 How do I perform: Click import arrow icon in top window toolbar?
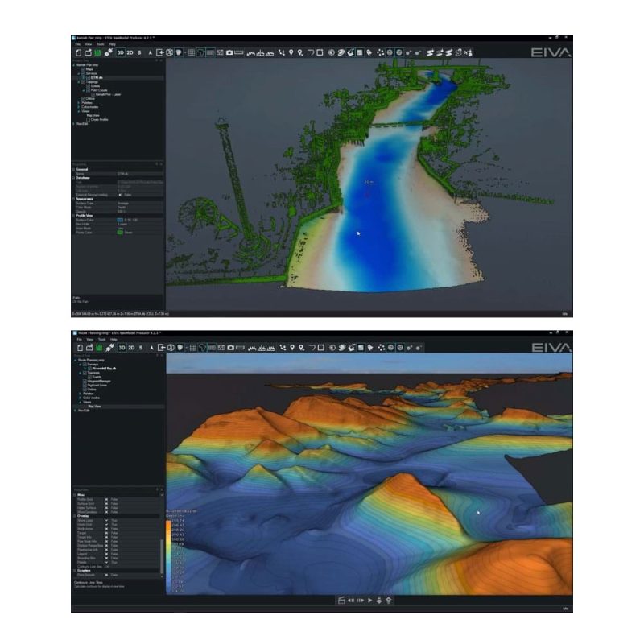pos(160,52)
